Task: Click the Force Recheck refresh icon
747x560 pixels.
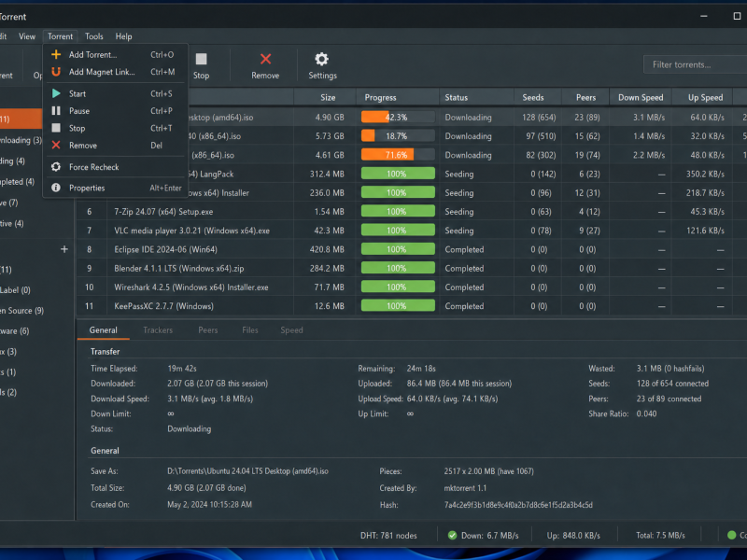Action: (x=56, y=167)
